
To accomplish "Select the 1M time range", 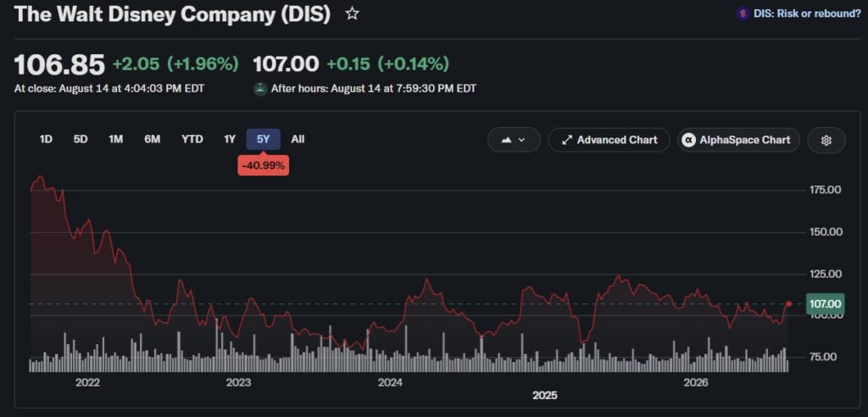I will [115, 139].
